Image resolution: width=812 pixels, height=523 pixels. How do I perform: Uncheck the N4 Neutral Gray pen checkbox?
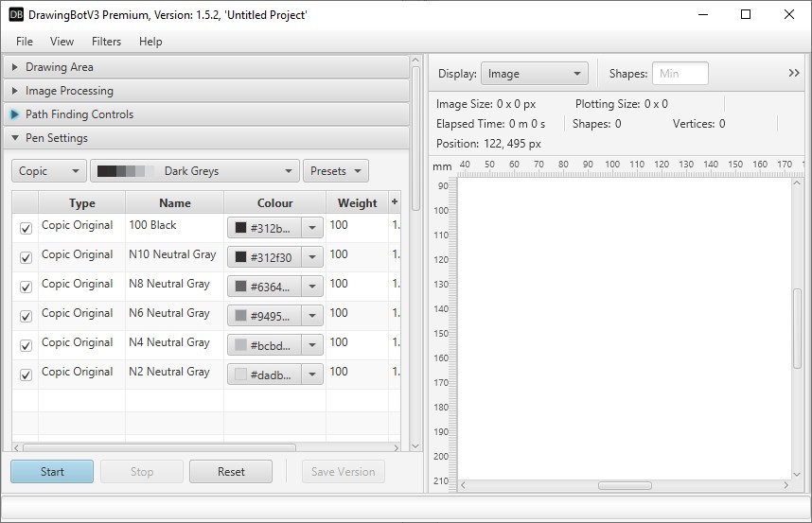pos(26,345)
